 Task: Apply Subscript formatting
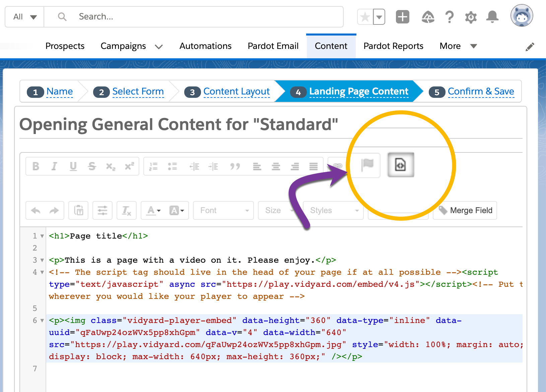tap(111, 166)
